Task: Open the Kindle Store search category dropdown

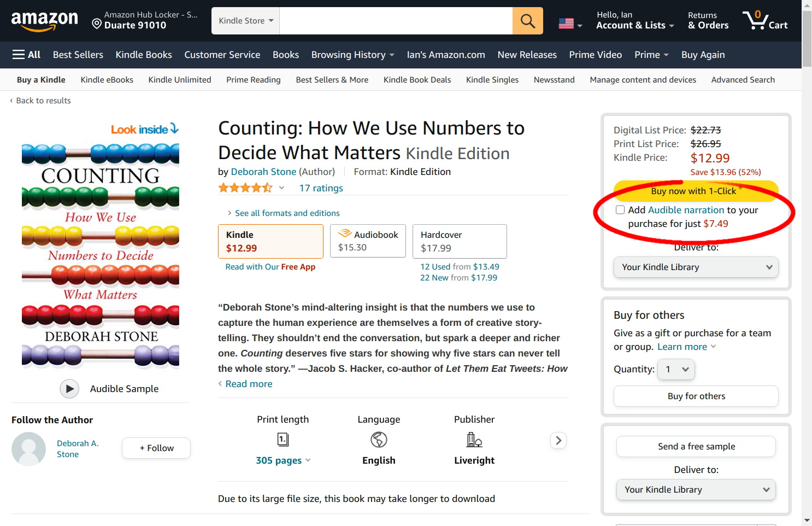Action: [x=245, y=21]
